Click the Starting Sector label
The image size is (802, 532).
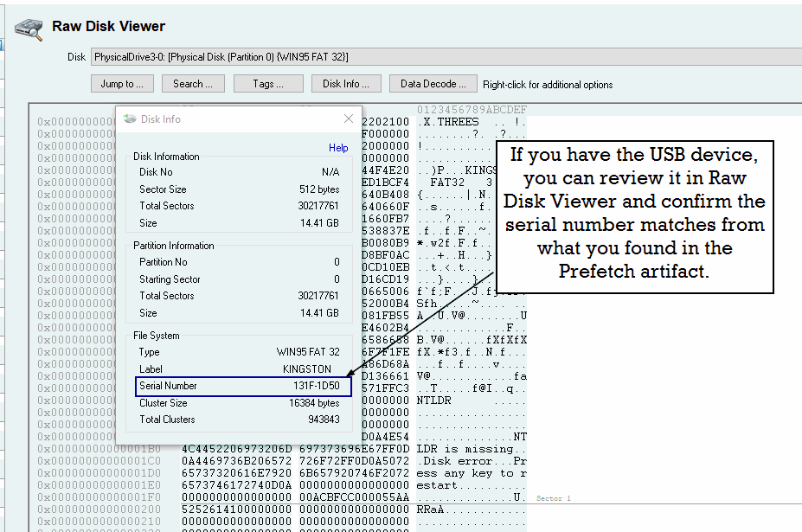170,279
